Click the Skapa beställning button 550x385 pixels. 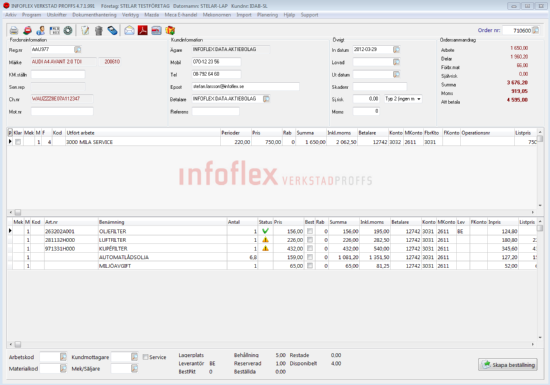508,365
